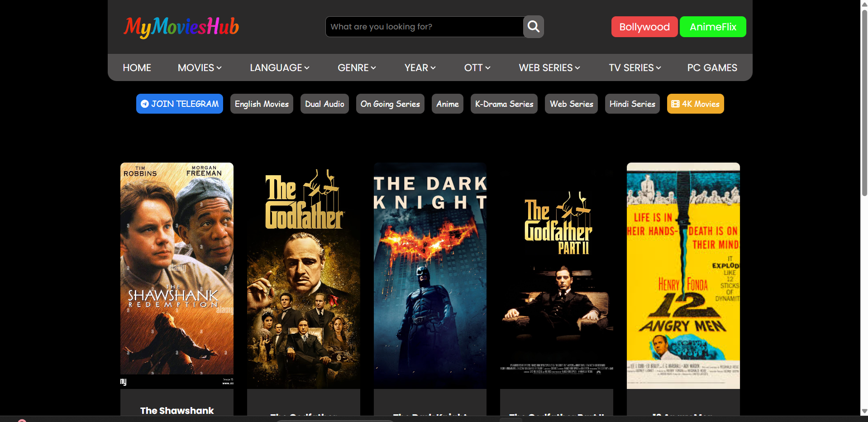Expand the TV SERIES dropdown menu
This screenshot has width=868, height=422.
(x=635, y=67)
